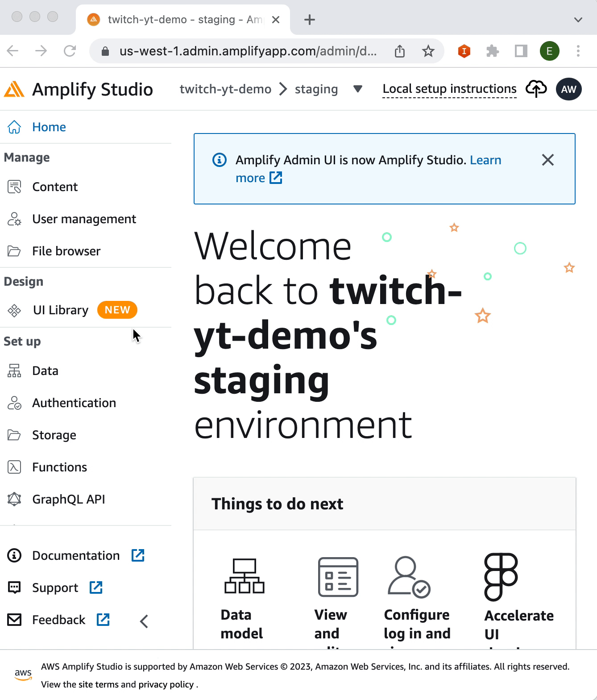Screen dimensions: 597x700
Task: Reload the current page
Action: [x=70, y=51]
